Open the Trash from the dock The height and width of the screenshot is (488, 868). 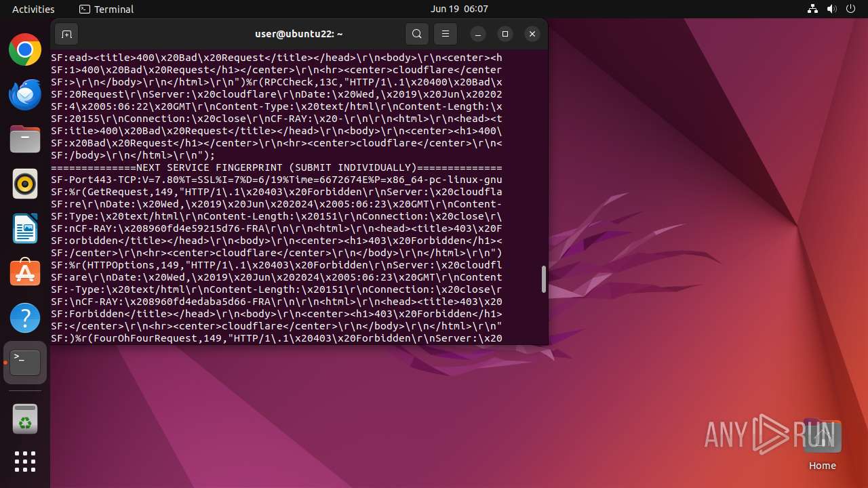[x=25, y=419]
